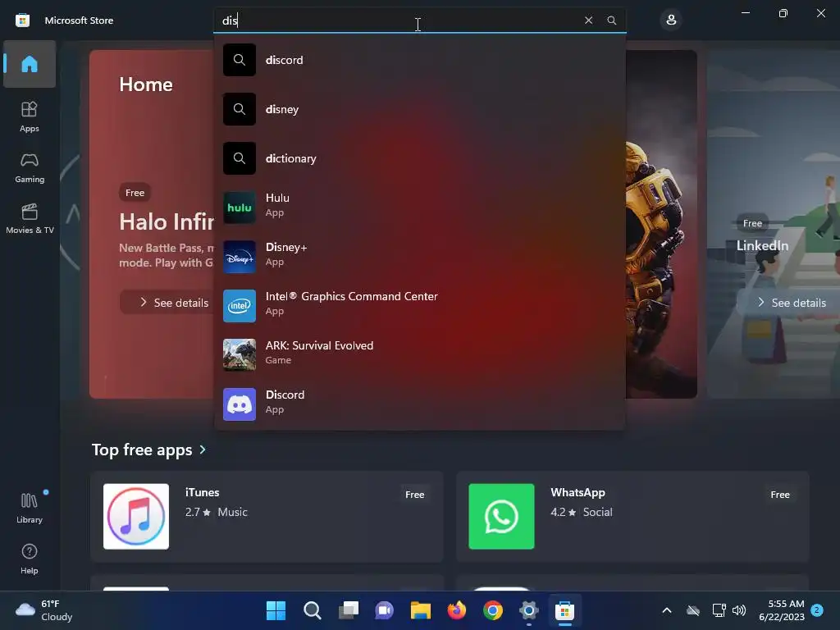The width and height of the screenshot is (840, 630).
Task: Open the WhatsApp app icon
Action: coord(501,517)
